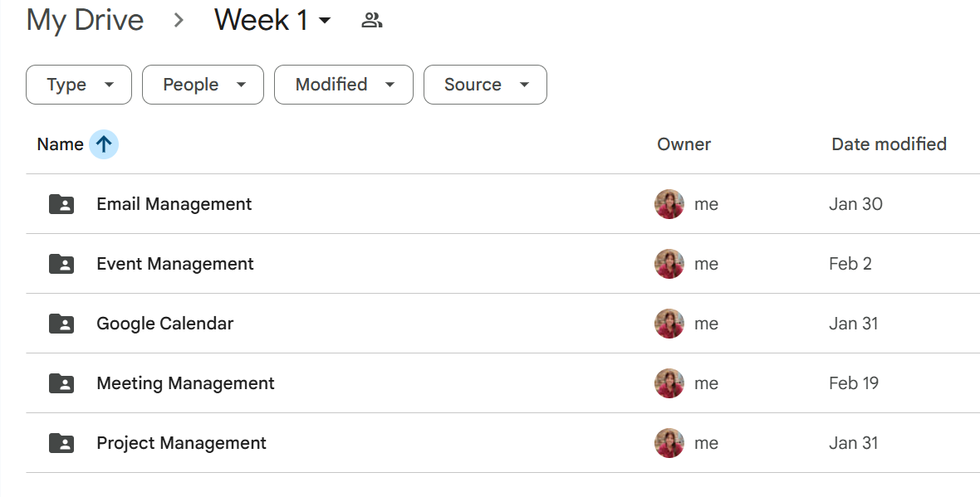980x497 pixels.
Task: Open the People filter dropdown
Action: [203, 85]
